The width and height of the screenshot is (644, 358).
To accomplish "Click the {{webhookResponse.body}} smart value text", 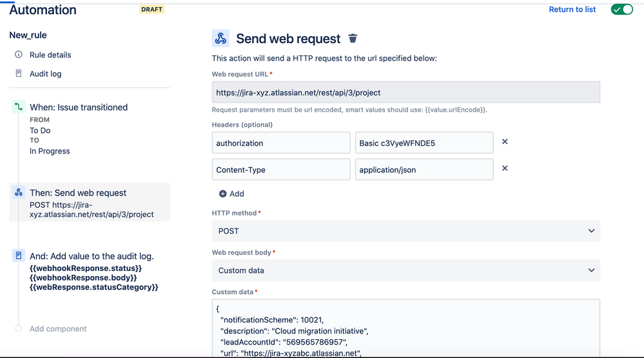I will tap(83, 277).
